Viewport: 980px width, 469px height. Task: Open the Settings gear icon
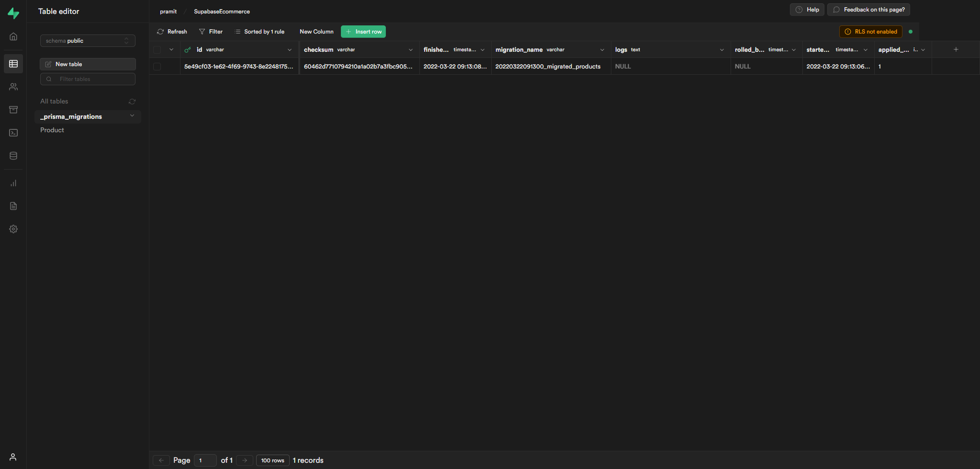13,229
